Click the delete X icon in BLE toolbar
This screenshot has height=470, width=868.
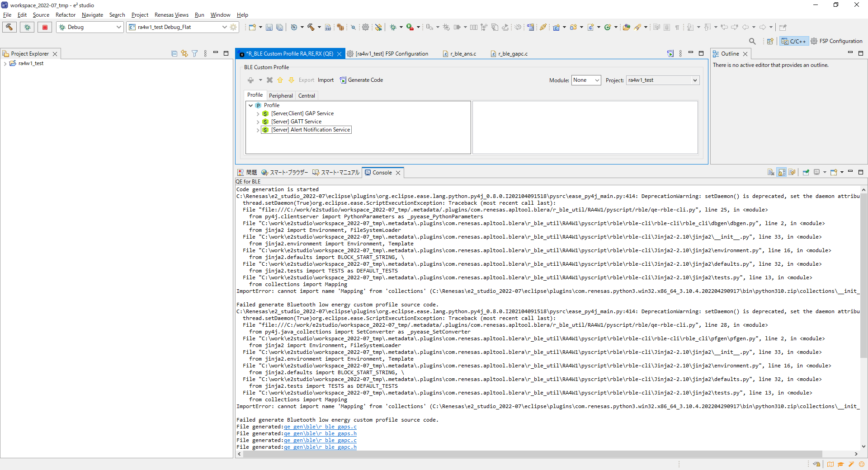269,80
